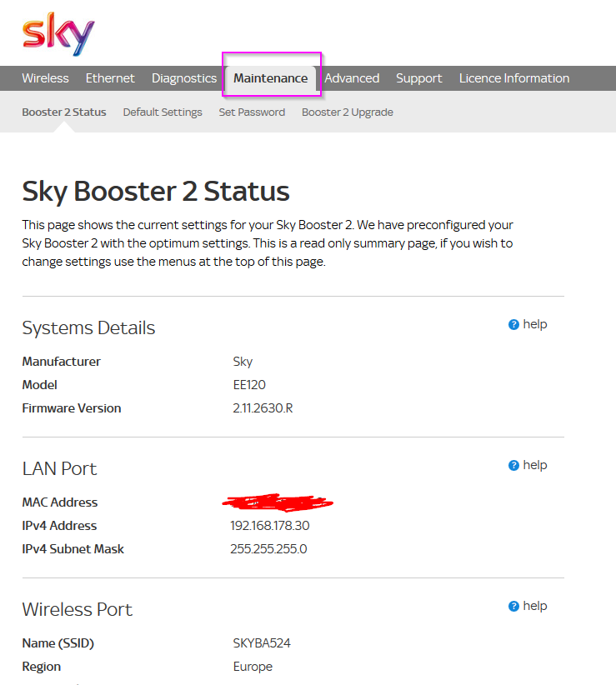
Task: Click the IPv4 Subnet Mask label
Action: [73, 549]
